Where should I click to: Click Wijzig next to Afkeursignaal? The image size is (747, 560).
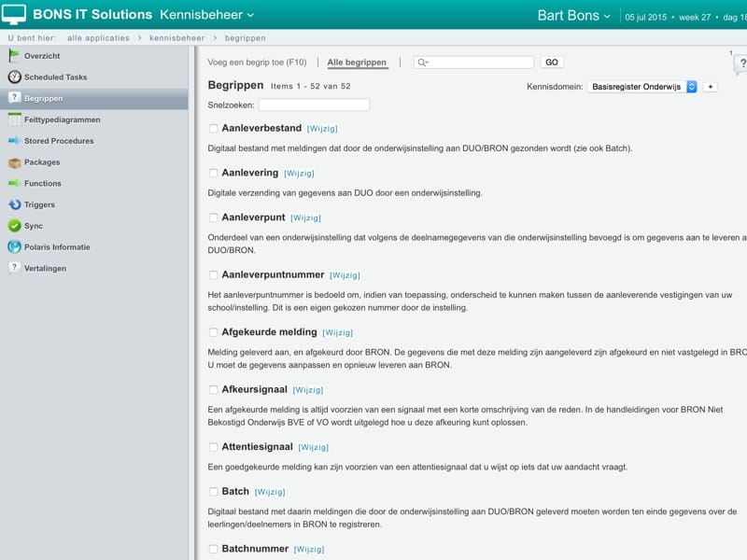click(308, 390)
